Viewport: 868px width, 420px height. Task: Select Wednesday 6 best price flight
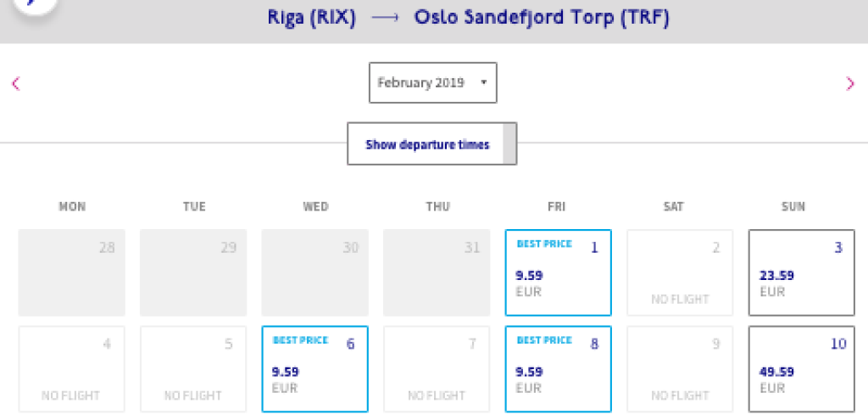pyautogui.click(x=314, y=369)
